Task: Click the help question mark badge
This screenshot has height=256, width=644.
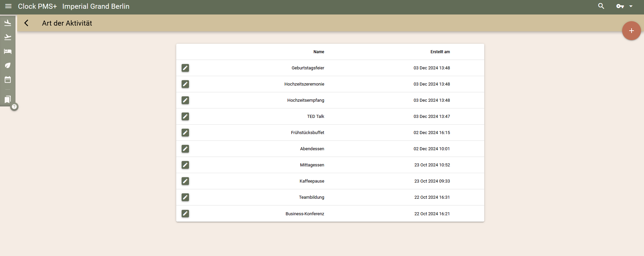Action: (x=14, y=107)
